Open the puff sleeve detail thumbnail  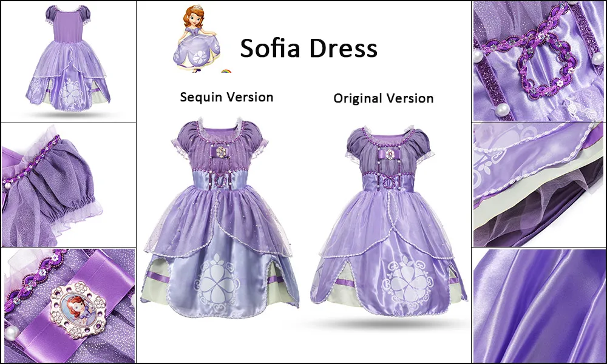tap(69, 185)
